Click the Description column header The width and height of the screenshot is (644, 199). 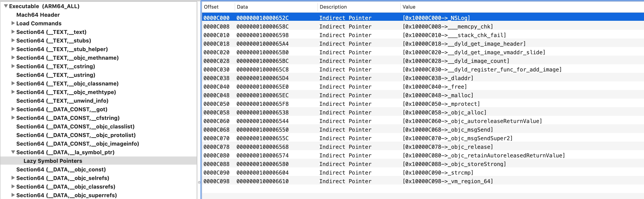click(333, 7)
